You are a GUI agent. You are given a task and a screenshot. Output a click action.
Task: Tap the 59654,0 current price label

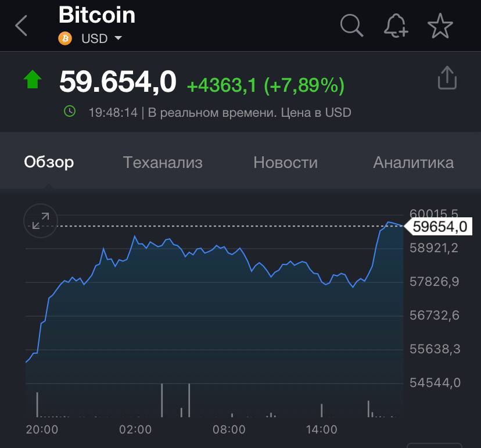(x=439, y=227)
